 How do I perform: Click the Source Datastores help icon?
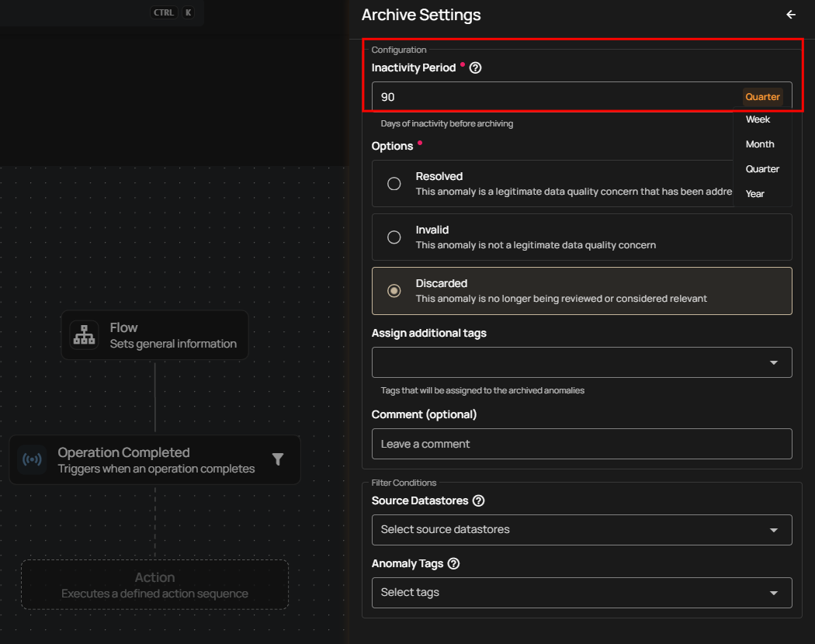point(479,500)
